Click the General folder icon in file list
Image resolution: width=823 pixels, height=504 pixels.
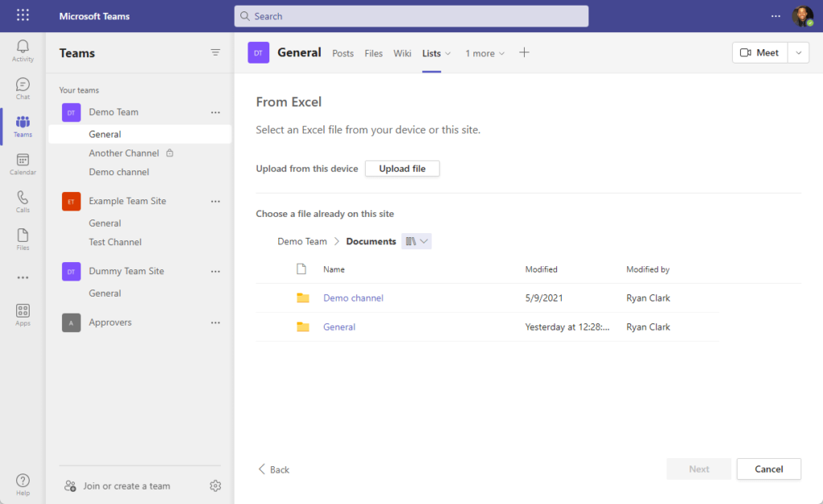pyautogui.click(x=303, y=326)
